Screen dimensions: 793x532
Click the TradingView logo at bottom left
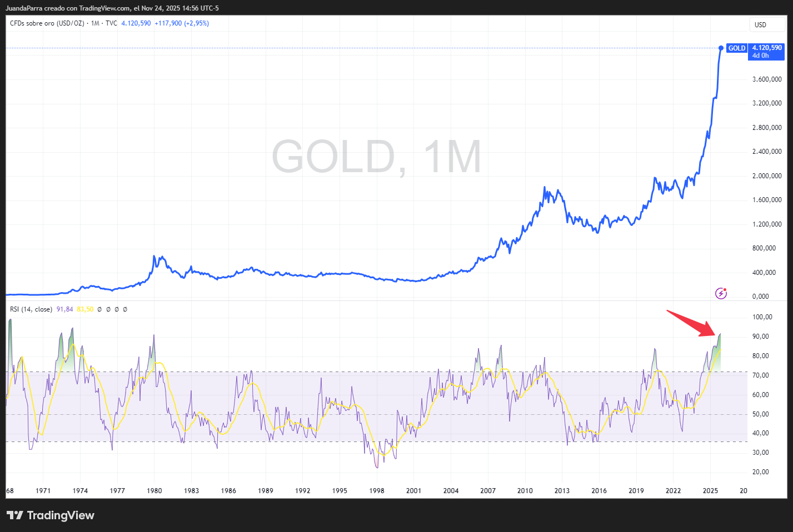51,515
